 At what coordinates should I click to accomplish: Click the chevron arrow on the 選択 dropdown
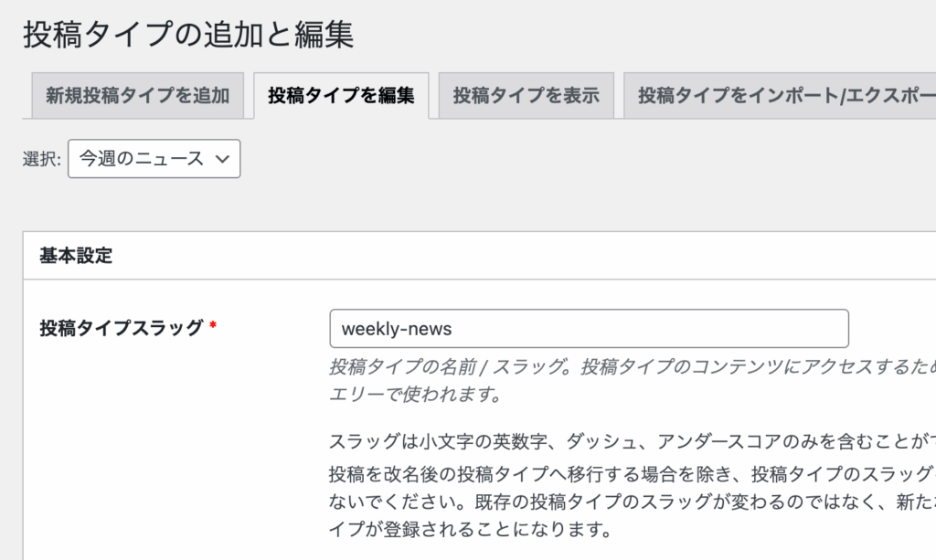(x=222, y=158)
